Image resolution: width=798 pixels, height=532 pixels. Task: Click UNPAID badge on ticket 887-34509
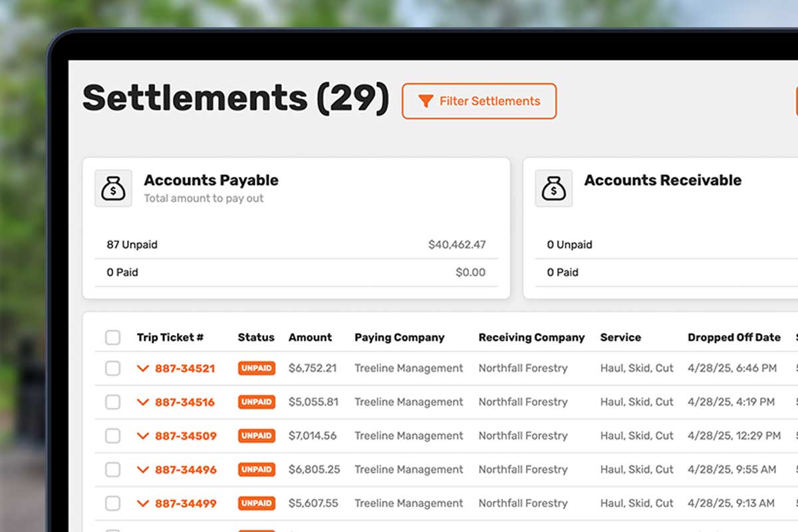pyautogui.click(x=257, y=436)
